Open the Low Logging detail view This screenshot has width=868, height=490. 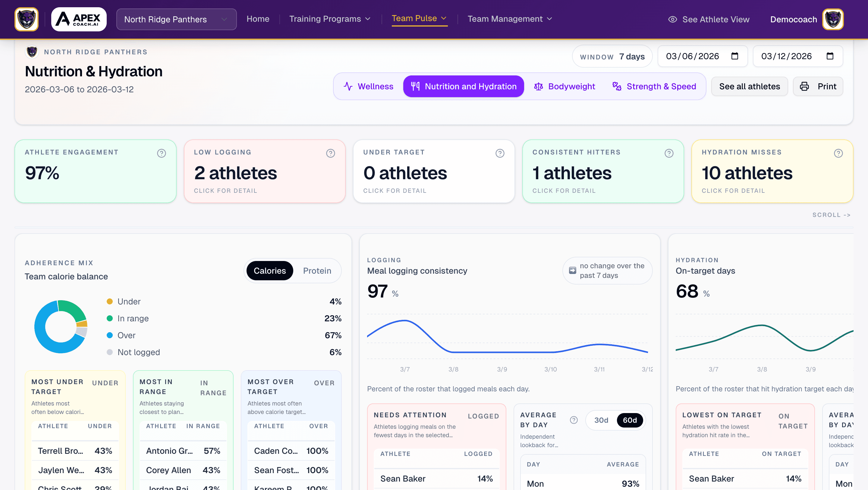point(265,172)
